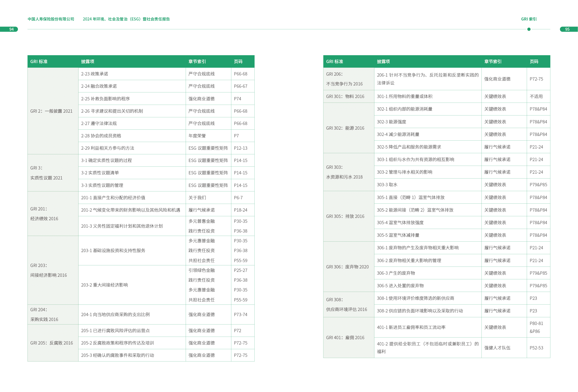Click '披露项' column header in left table
This screenshot has height=392, width=578.
point(88,61)
